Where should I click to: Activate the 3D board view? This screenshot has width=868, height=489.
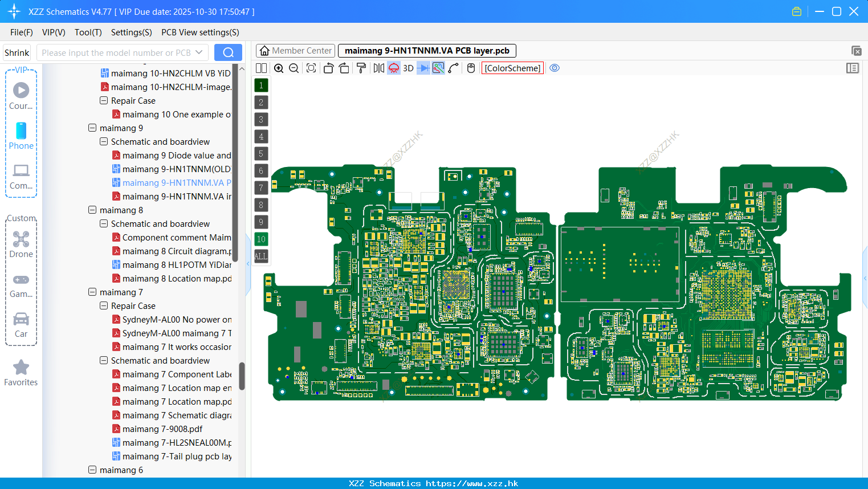[x=408, y=68]
